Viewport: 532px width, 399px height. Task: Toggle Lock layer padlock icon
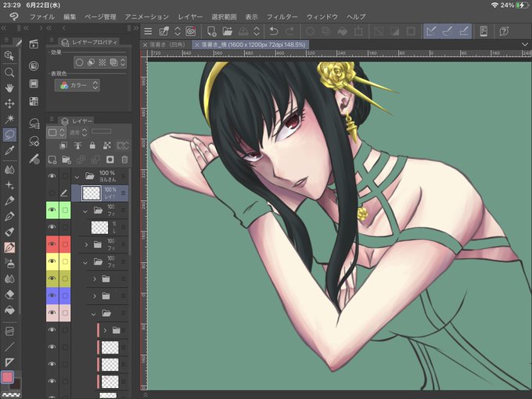(92, 146)
